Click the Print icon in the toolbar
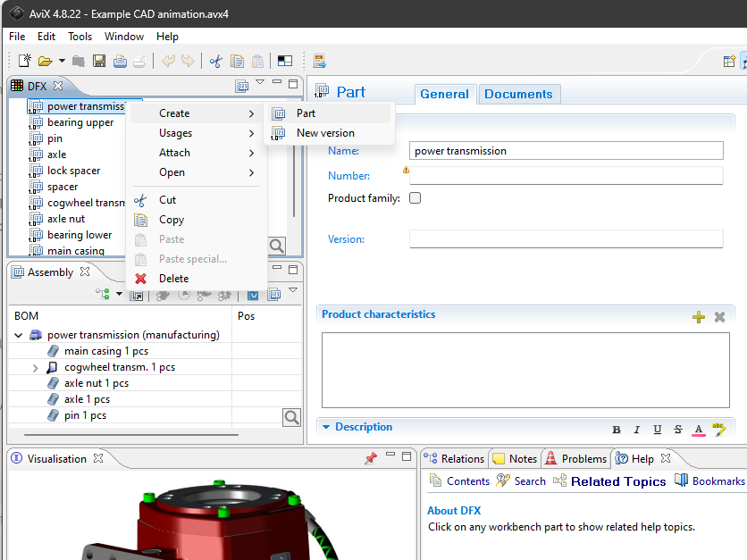The image size is (747, 560). [x=138, y=61]
